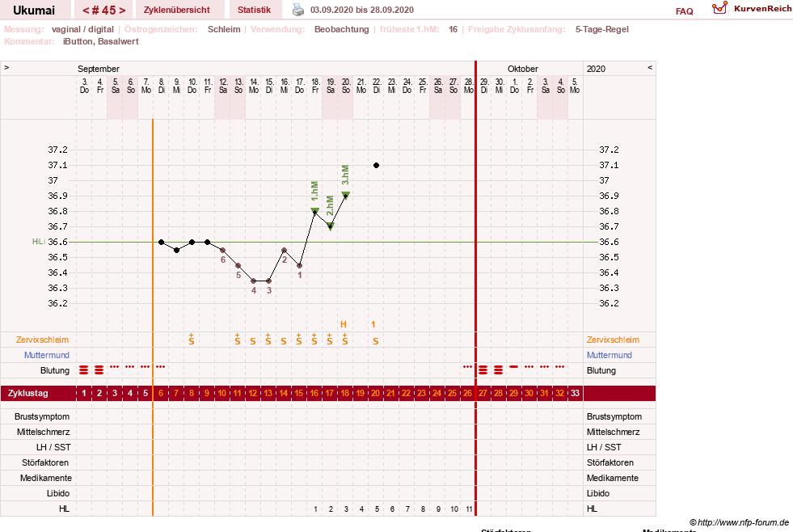Click the S+ mucus symbol on cycle day 8
This screenshot has width=793, height=532.
pos(191,340)
